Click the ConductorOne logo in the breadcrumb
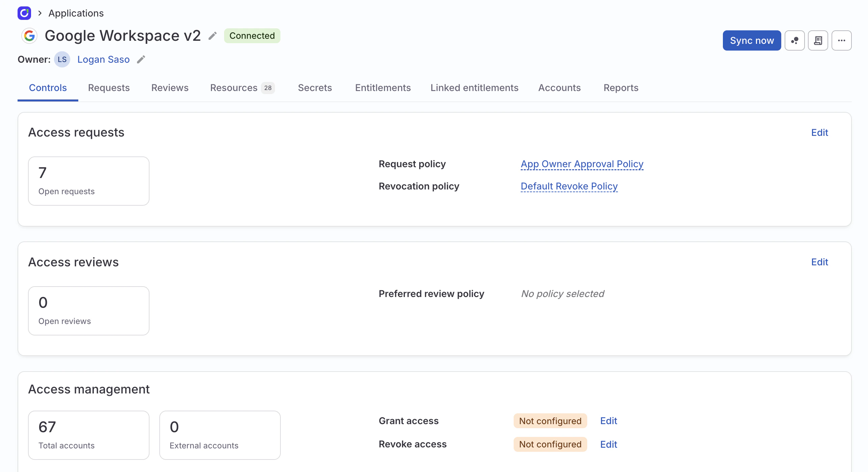 [24, 13]
